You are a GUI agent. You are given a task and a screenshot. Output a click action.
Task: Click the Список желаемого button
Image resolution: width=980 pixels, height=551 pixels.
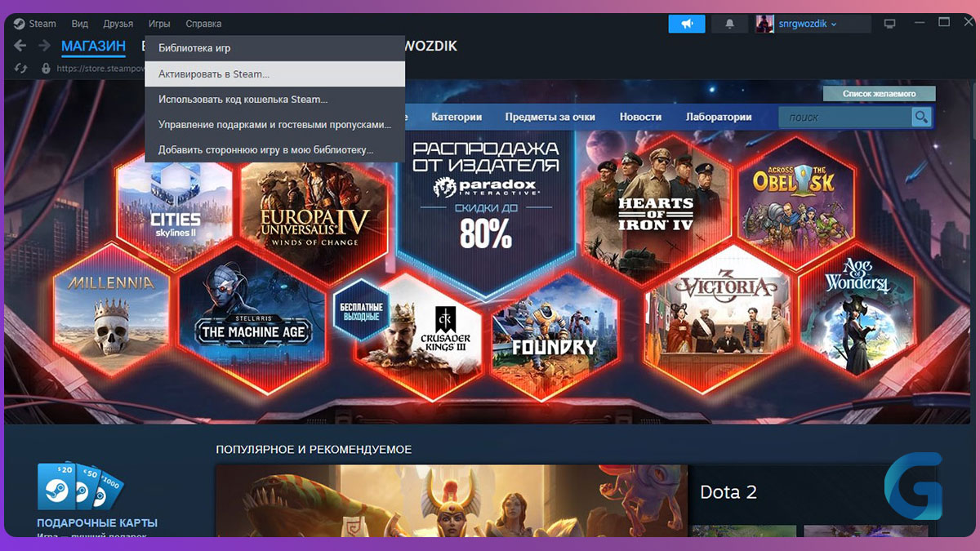(x=879, y=94)
